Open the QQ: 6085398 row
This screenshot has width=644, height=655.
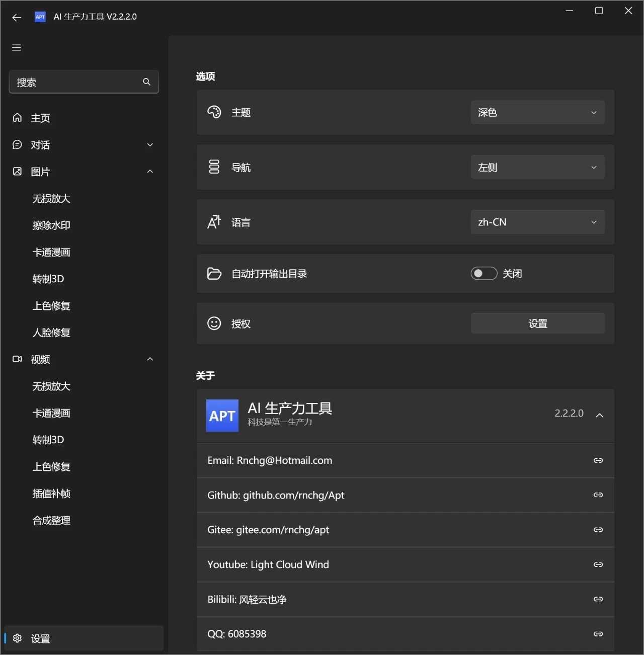(406, 634)
